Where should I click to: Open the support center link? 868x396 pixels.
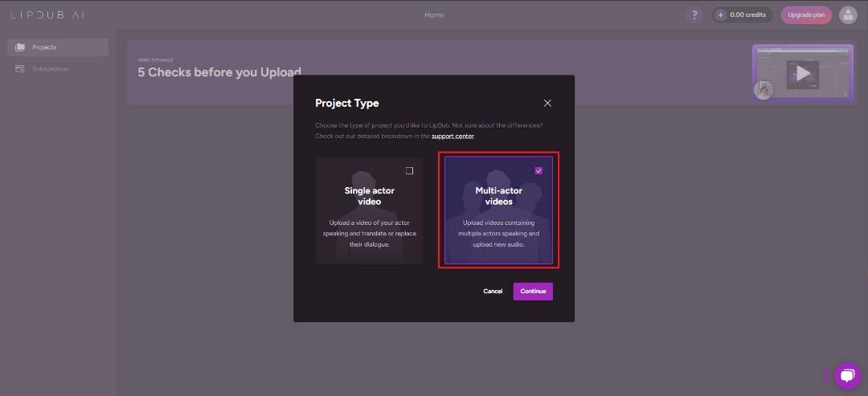pos(452,136)
